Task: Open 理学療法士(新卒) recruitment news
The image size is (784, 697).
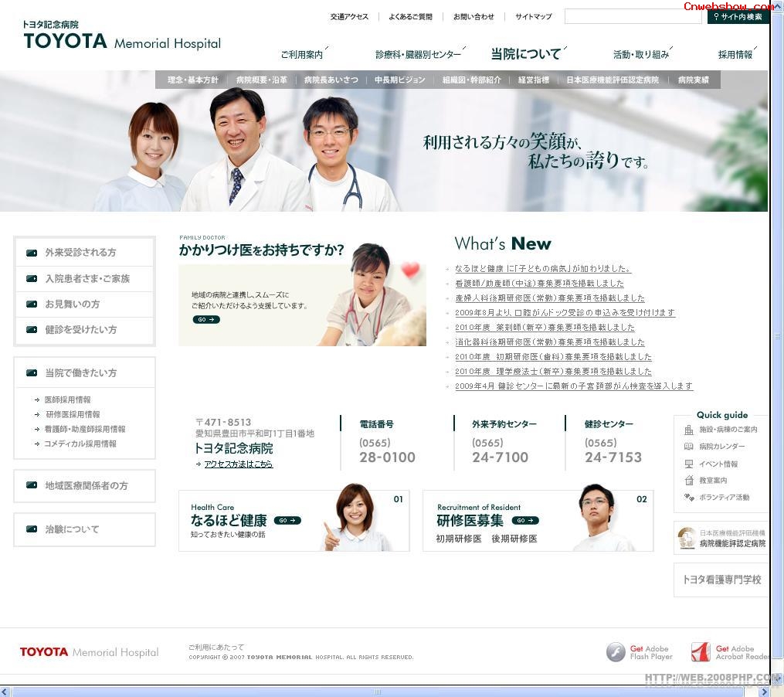Action: click(553, 371)
